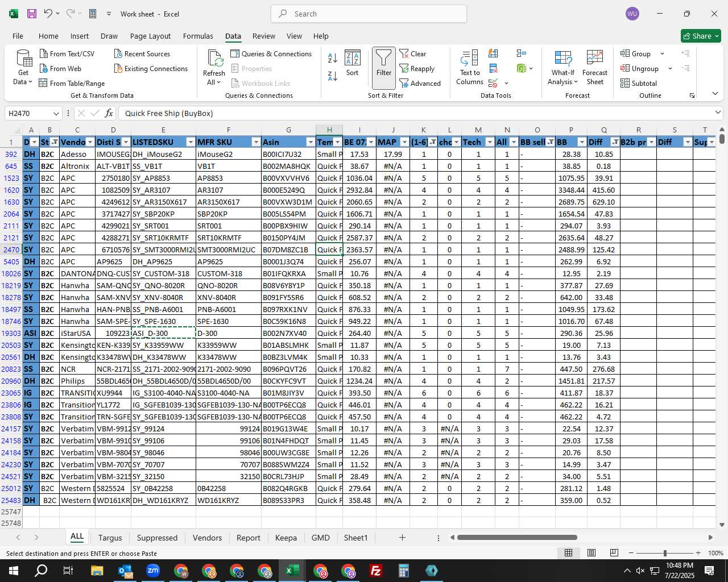Image resolution: width=728 pixels, height=582 pixels.
Task: Reapply the filter
Action: point(417,68)
